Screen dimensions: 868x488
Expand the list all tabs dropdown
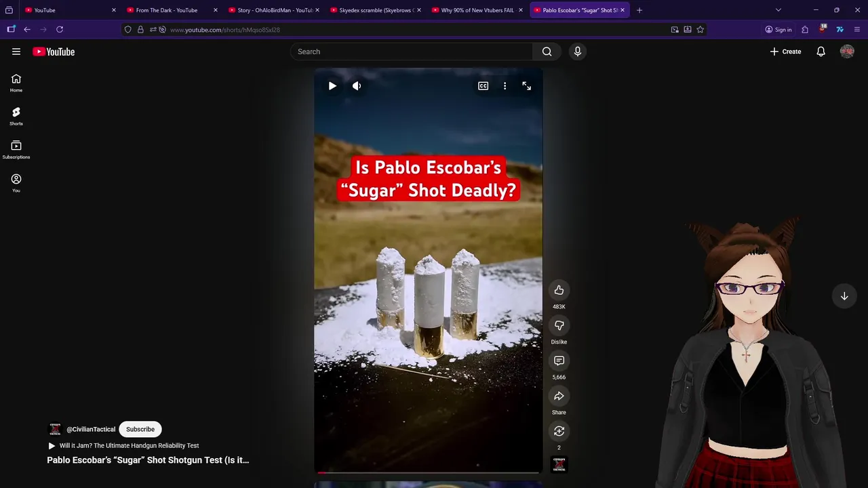click(x=778, y=10)
